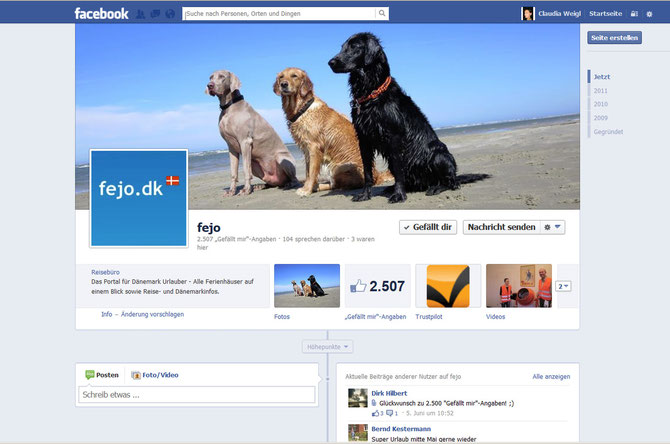Open Claudia Weigl profile picture

tap(528, 13)
